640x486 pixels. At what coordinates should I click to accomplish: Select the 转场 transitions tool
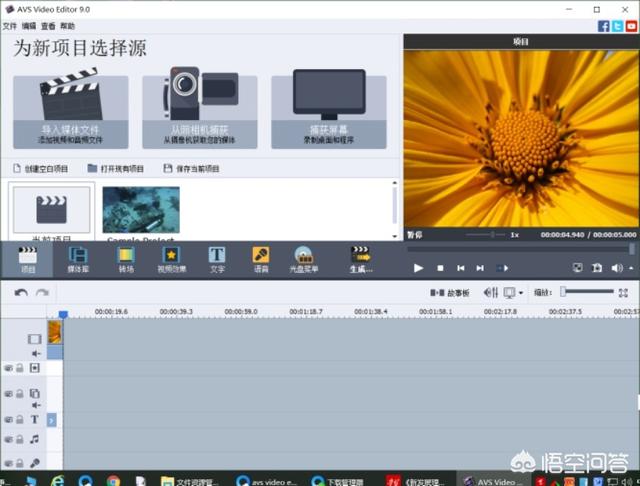(125, 259)
